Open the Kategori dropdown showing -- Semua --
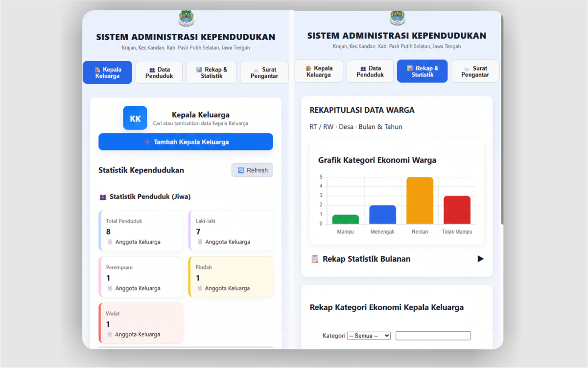 point(369,335)
